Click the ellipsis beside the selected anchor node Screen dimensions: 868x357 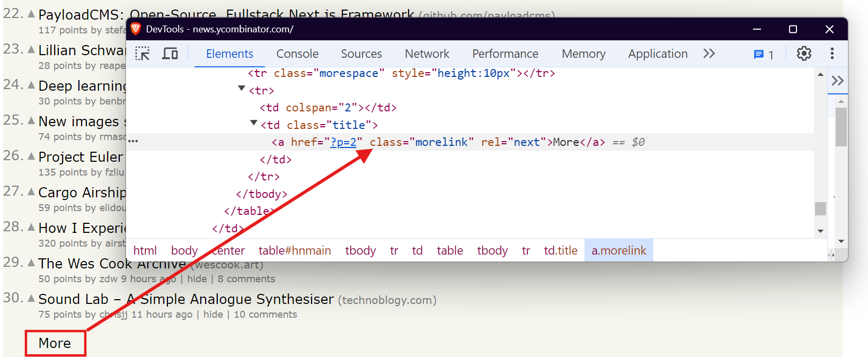pos(133,142)
